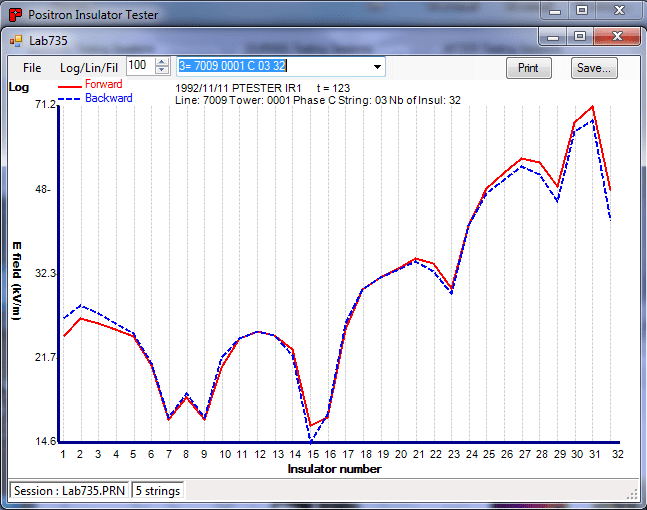Click the 5 strings status bar panel

coord(158,491)
